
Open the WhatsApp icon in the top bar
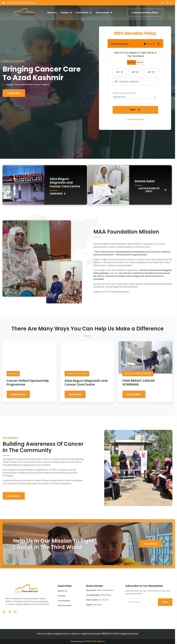click(x=171, y=3)
